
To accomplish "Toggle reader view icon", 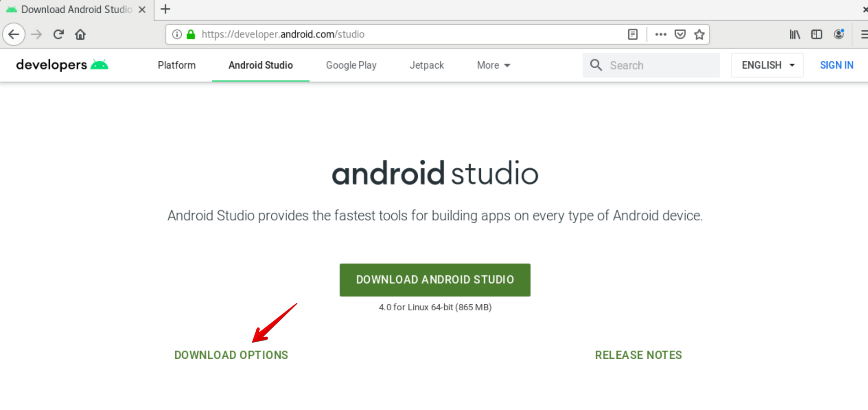I will [x=633, y=34].
